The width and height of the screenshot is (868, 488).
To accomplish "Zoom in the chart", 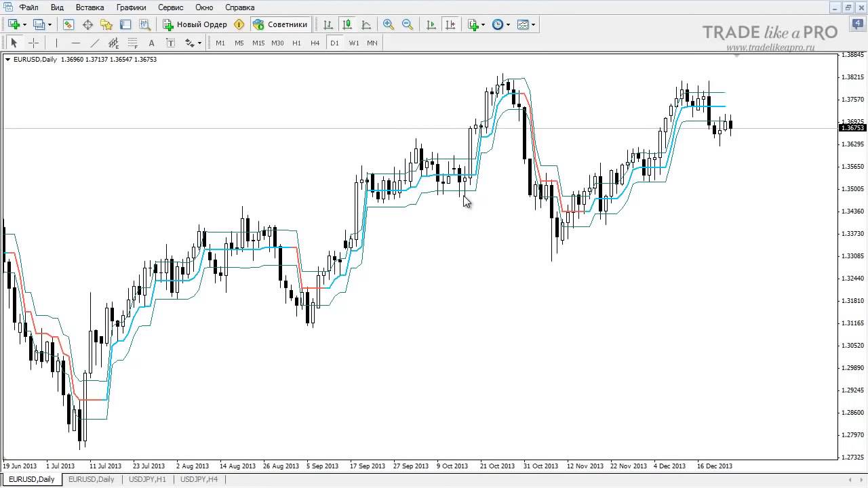I will [389, 24].
